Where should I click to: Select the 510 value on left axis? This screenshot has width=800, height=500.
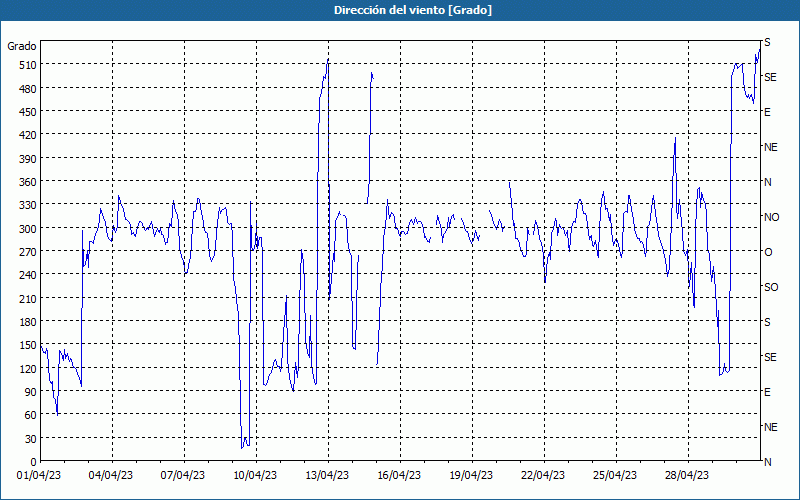[28, 65]
